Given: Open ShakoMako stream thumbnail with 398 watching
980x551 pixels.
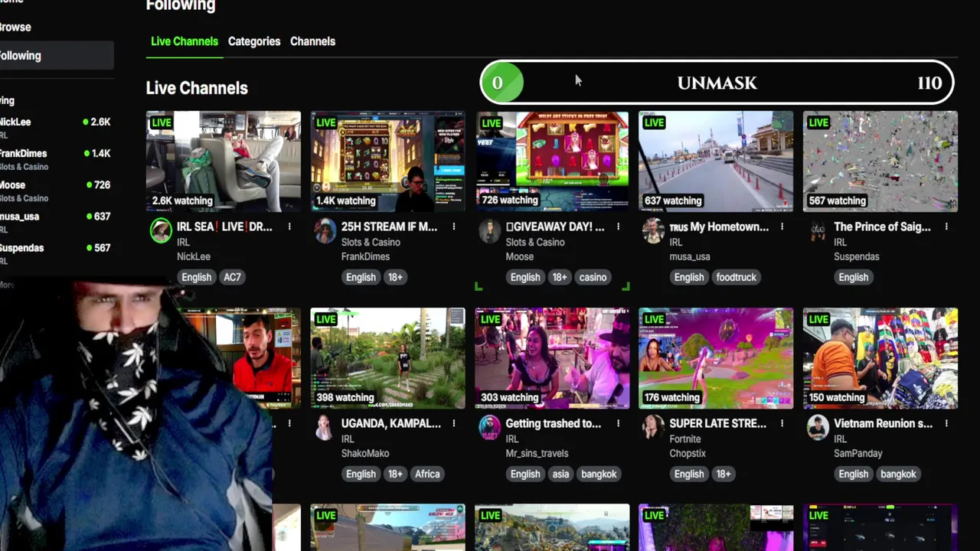Looking at the screenshot, I should (x=387, y=358).
